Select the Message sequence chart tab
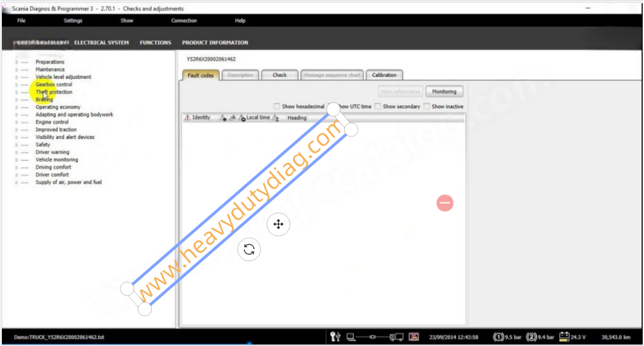The width and height of the screenshot is (644, 346). click(x=332, y=75)
